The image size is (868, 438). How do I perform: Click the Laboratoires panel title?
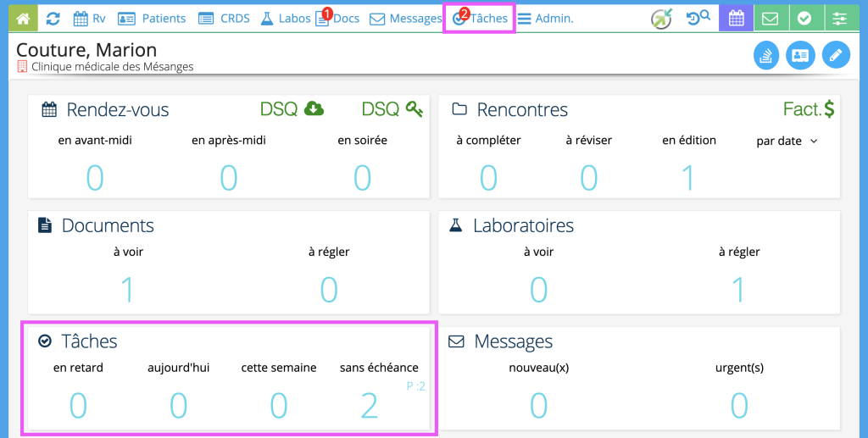[x=523, y=225]
